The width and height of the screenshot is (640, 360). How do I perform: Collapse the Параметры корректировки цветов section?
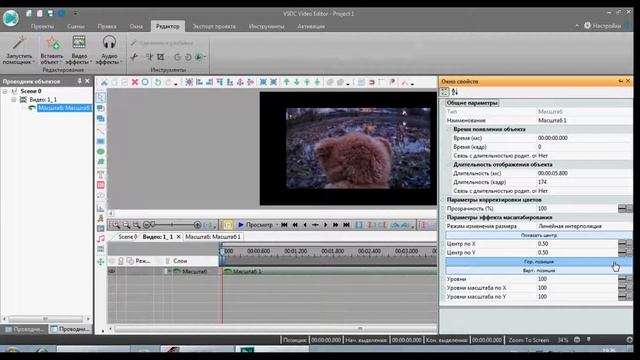click(443, 200)
